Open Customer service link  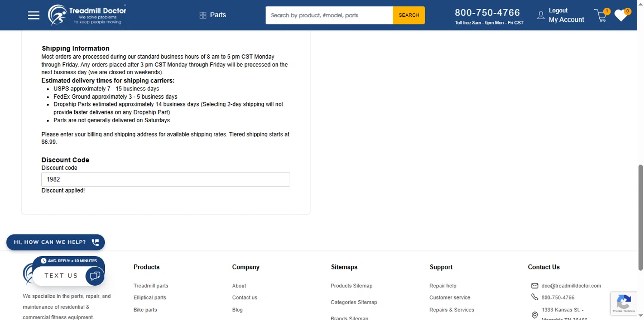tap(450, 298)
